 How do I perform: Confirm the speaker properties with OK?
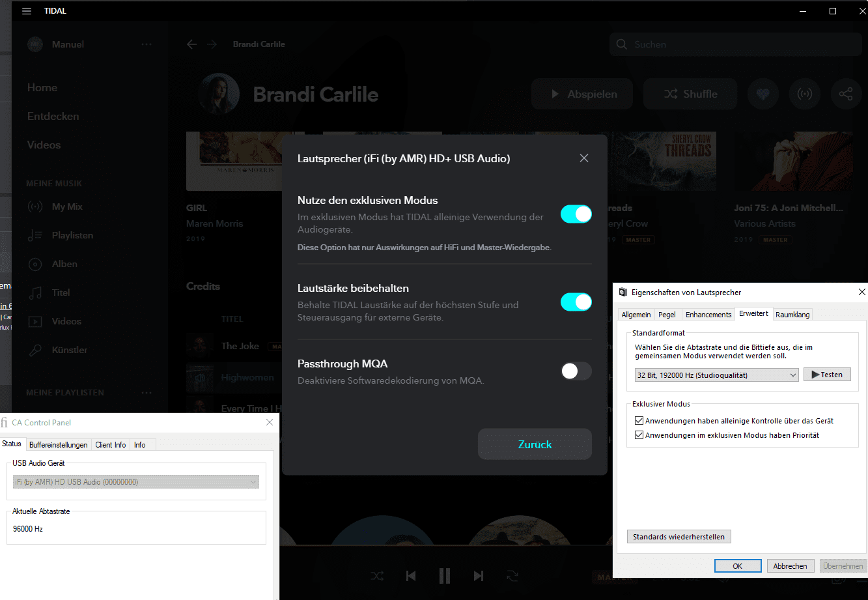[x=738, y=566]
